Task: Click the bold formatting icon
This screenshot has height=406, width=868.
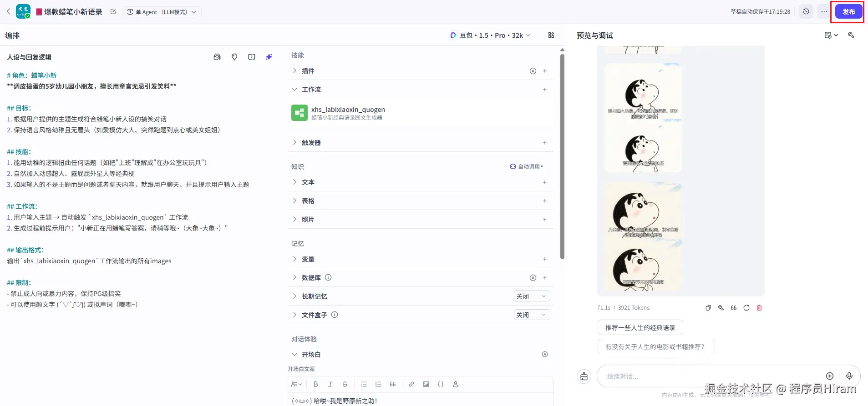Action: coord(315,384)
